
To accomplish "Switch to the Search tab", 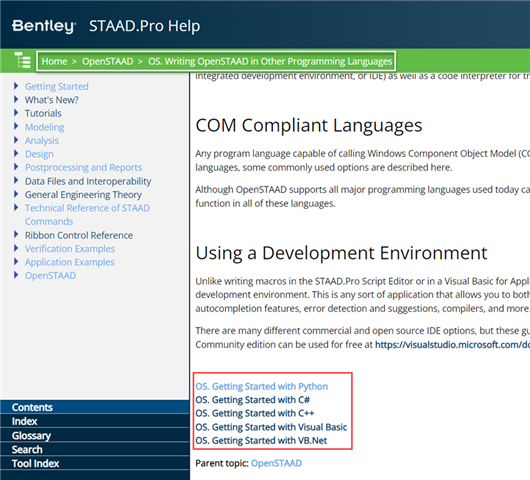I will point(95,450).
